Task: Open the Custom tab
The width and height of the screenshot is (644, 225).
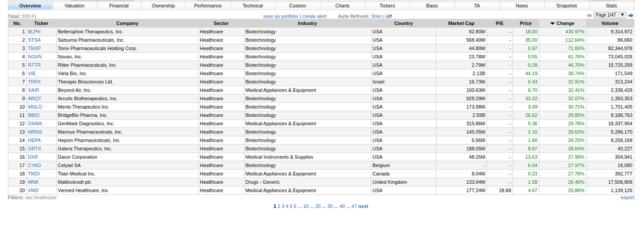Action: 297,6
